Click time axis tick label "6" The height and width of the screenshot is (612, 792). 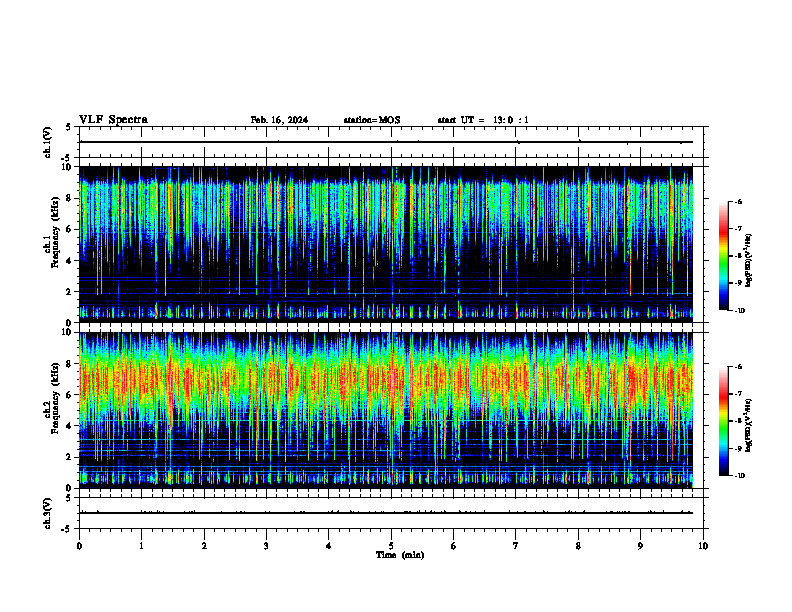454,546
